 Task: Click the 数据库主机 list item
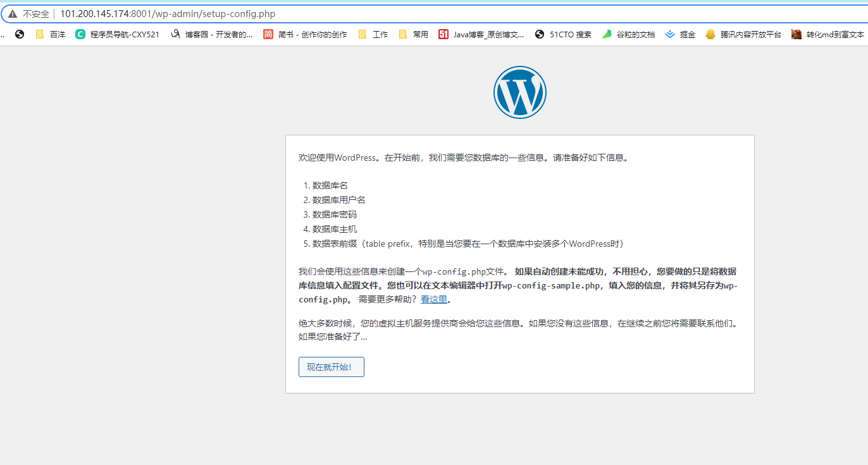coord(334,229)
